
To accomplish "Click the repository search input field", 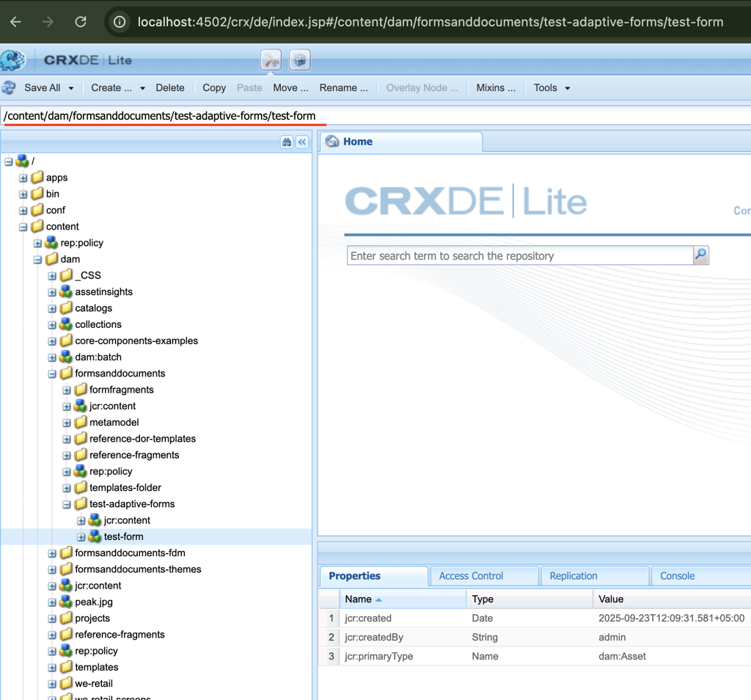I will pyautogui.click(x=519, y=255).
